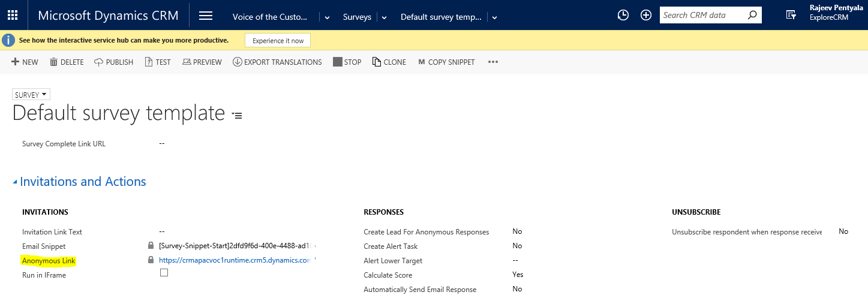Viewport: 868px width, 301px height.
Task: Publish the survey
Action: 113,62
